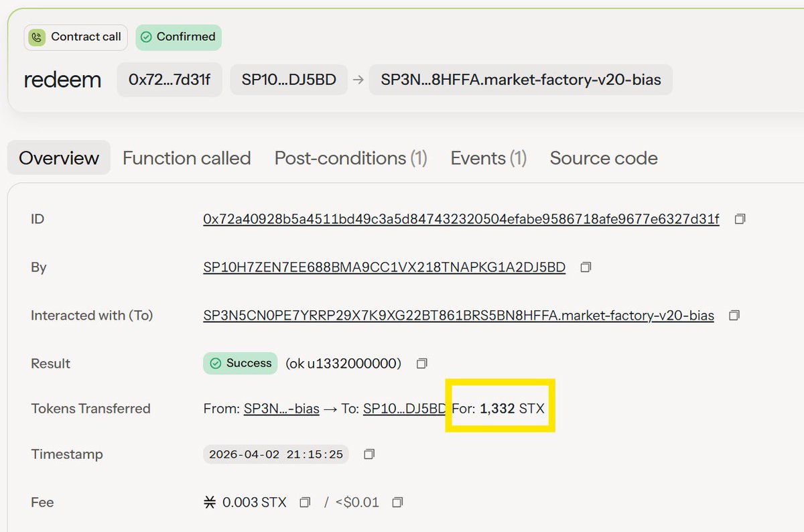Click the Success checkmark icon

pos(216,363)
